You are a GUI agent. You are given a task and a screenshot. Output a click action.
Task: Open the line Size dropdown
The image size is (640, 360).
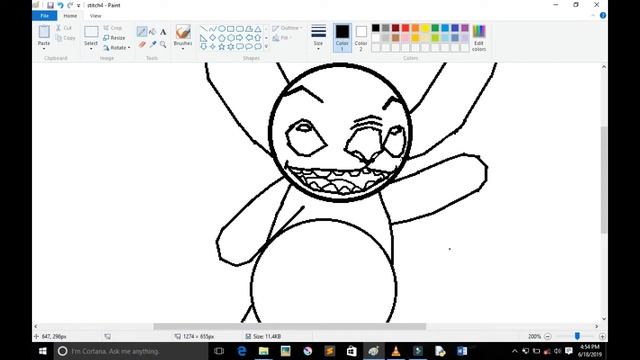(x=318, y=38)
